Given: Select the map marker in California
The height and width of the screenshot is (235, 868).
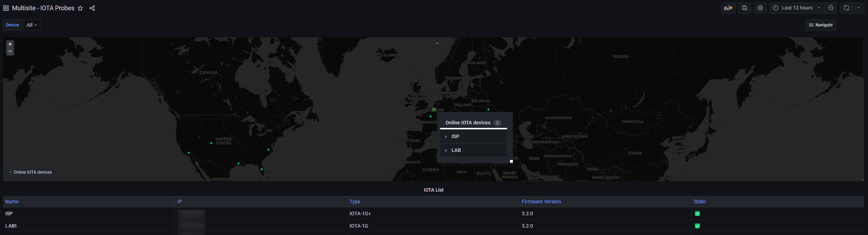Looking at the screenshot, I should (x=189, y=153).
